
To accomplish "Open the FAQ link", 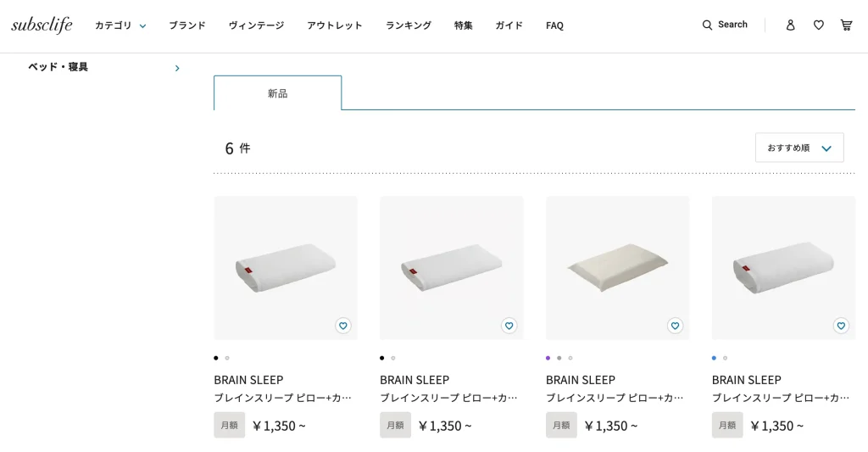I will (x=554, y=25).
